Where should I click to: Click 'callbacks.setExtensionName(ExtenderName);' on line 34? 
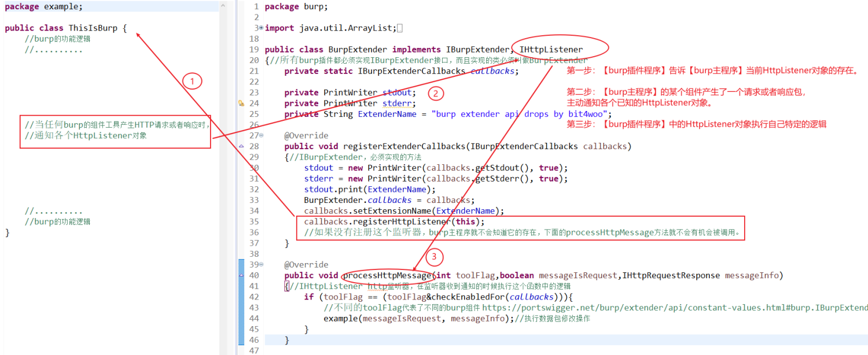click(404, 210)
